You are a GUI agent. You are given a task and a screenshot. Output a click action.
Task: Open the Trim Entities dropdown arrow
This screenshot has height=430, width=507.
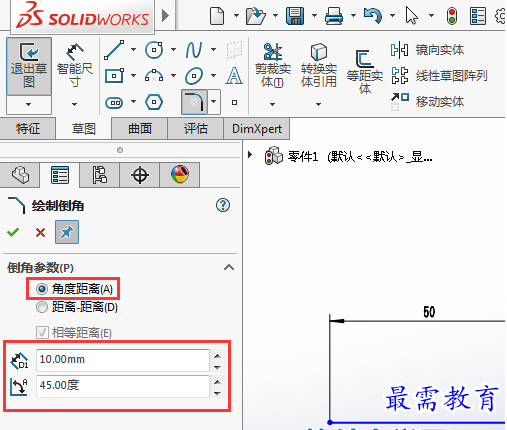[x=273, y=105]
